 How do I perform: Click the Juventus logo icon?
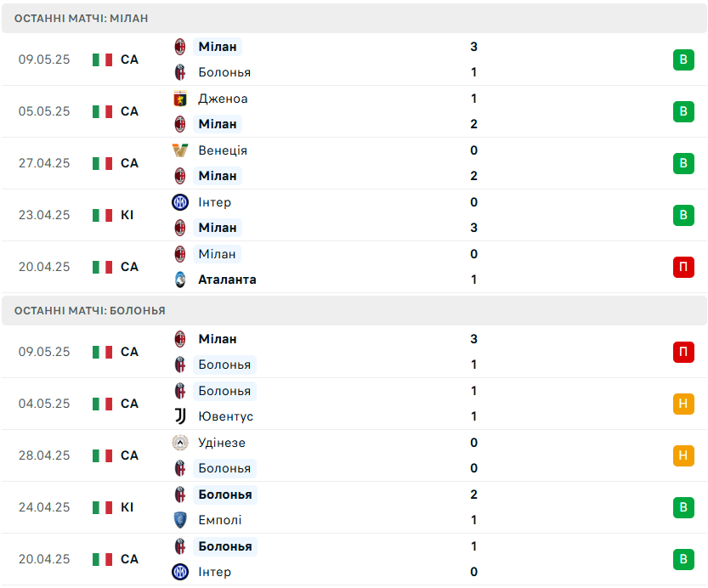(180, 416)
